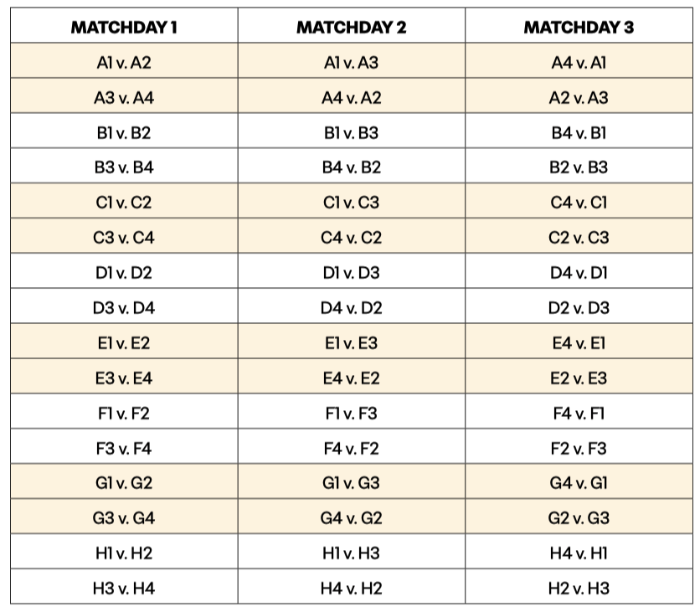Select the D4 v. D2 fixture
Image resolution: width=700 pixels, height=612 pixels.
(x=352, y=308)
